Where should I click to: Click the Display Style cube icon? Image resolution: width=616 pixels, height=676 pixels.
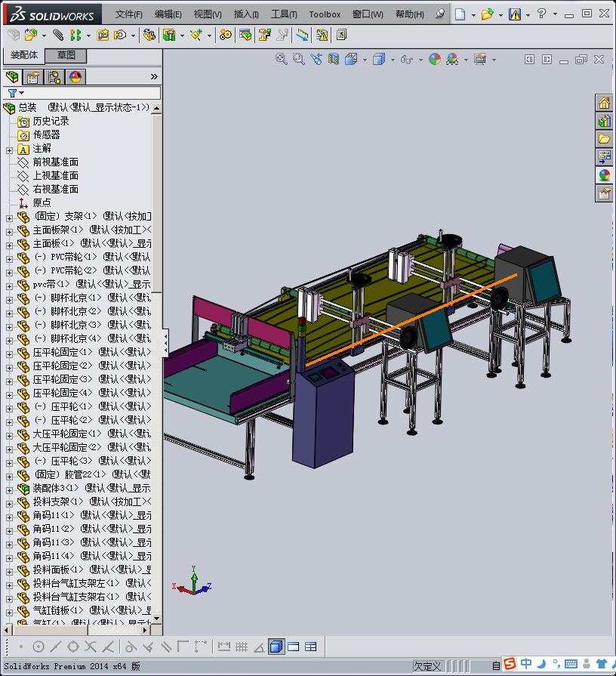(379, 59)
